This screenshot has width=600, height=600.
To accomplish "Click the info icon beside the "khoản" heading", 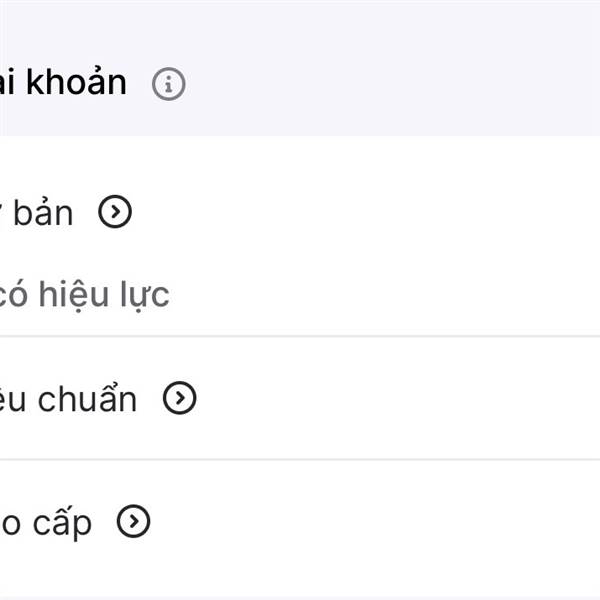I will [169, 85].
